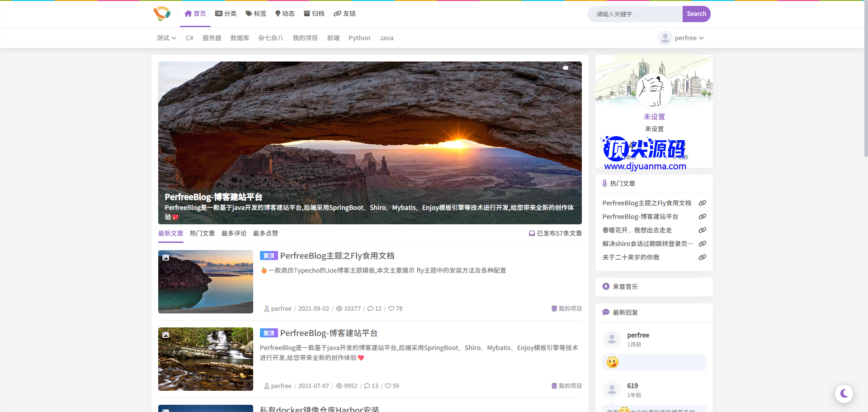Open article titled PerfreeBlog-博客建站平台 in list
The height and width of the screenshot is (412, 868).
[329, 333]
